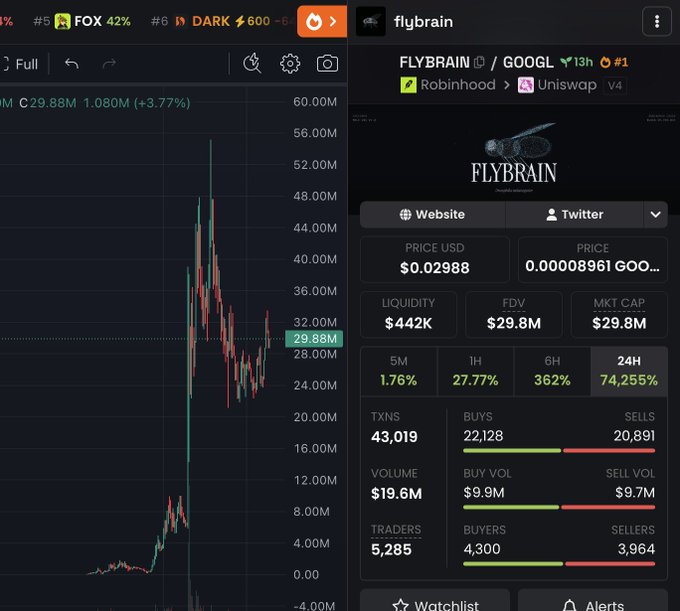Expand more links chevron beside Twitter

pos(655,214)
